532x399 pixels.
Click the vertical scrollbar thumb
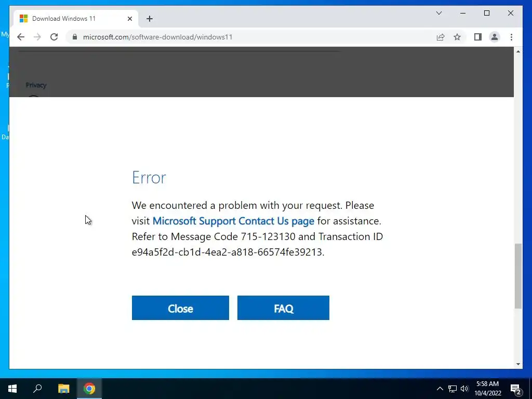pos(518,276)
